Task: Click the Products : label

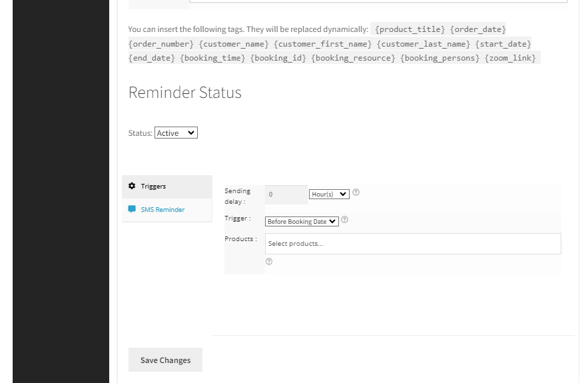Action: [241, 238]
